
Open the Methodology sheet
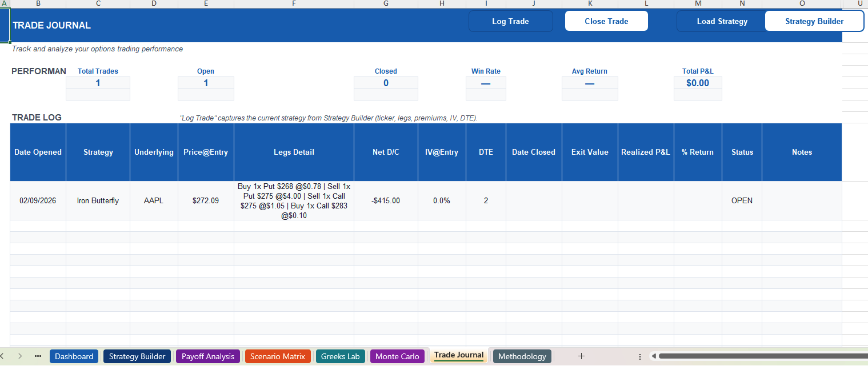click(522, 356)
